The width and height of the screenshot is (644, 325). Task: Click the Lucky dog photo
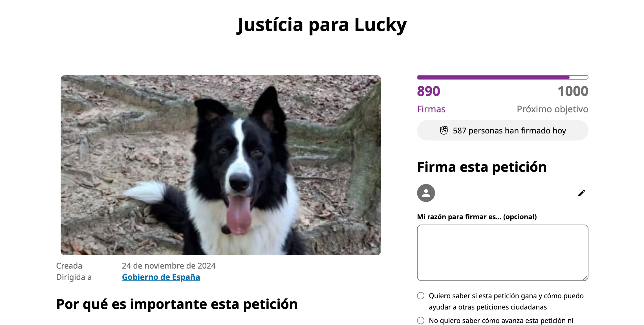[x=221, y=165]
